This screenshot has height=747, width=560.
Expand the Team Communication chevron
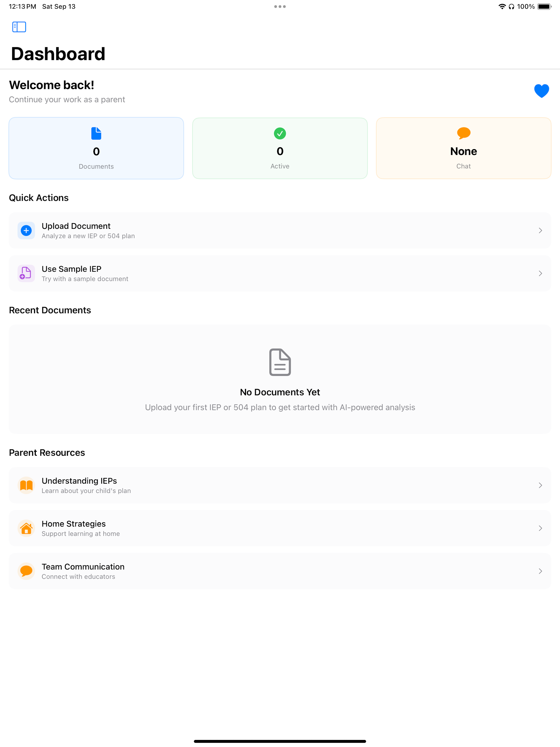tap(540, 571)
